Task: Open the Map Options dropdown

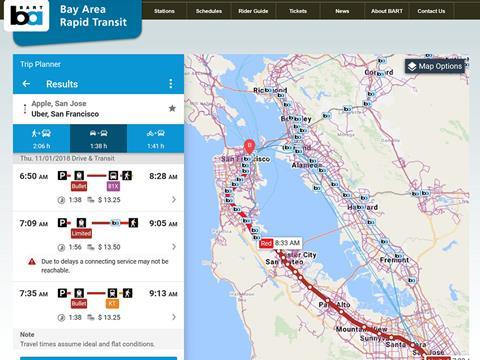Action: click(x=435, y=66)
